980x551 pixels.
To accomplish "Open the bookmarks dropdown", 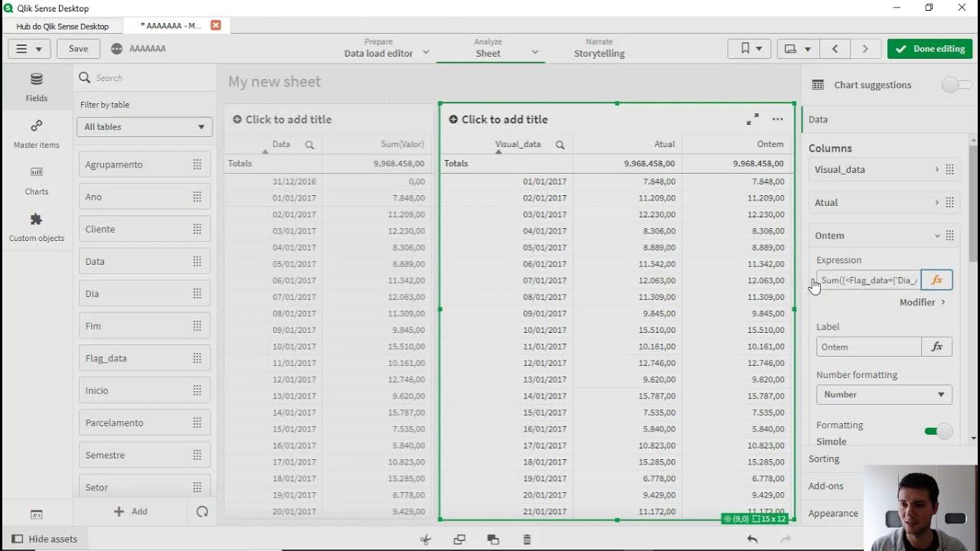I will tap(750, 48).
